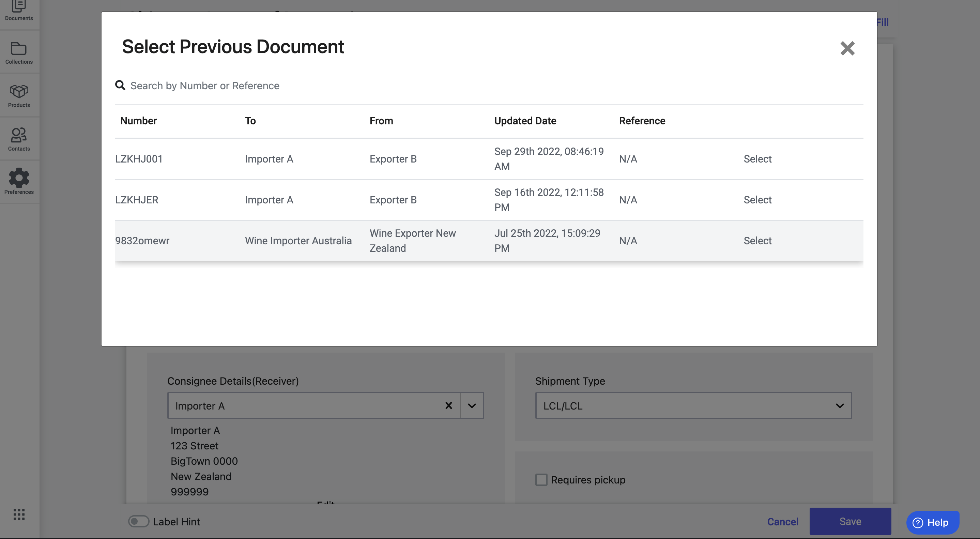Click the Save button
Viewport: 980px width, 539px height.
tap(850, 521)
